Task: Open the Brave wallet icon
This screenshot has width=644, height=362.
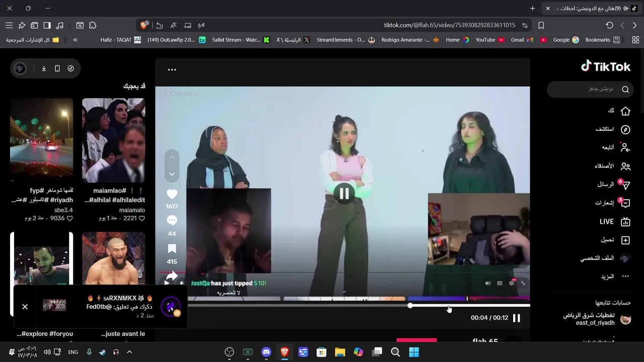Action: 34,25
